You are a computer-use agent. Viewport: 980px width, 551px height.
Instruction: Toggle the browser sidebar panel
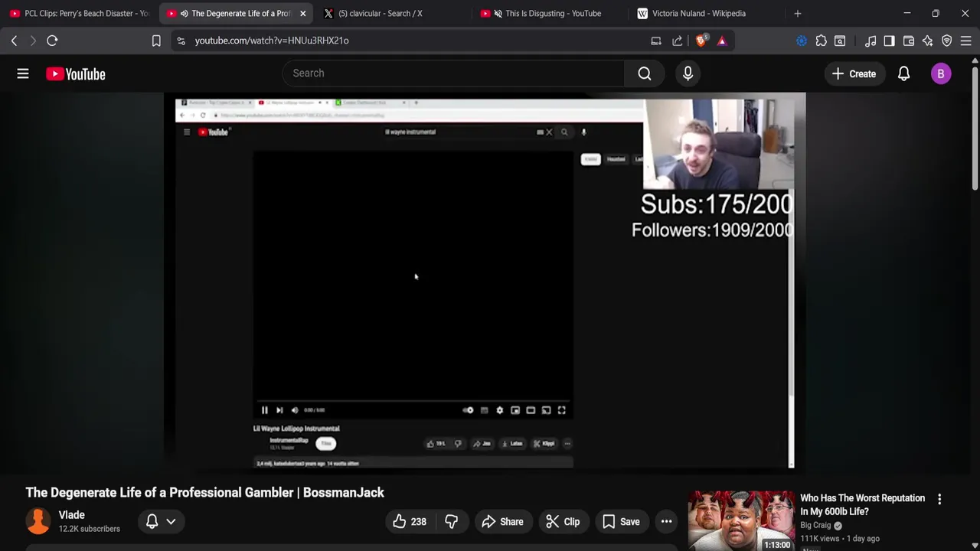click(889, 41)
